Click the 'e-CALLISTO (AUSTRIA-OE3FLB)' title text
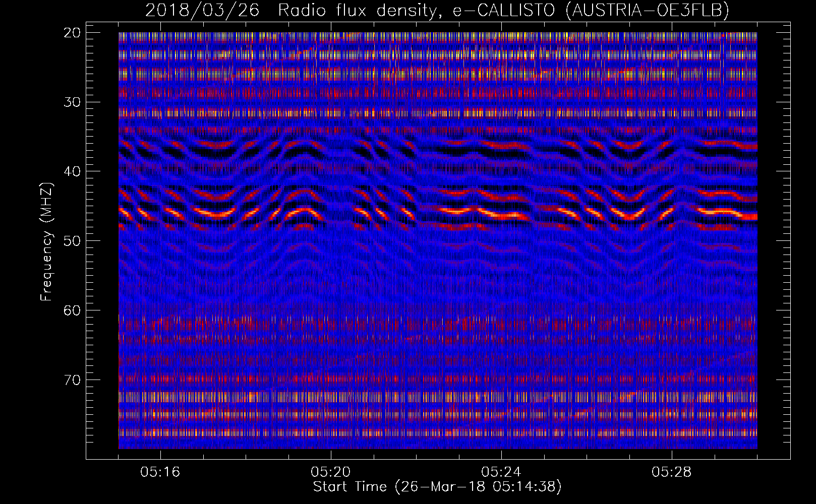Screen dimensions: 816x504 pos(591,11)
